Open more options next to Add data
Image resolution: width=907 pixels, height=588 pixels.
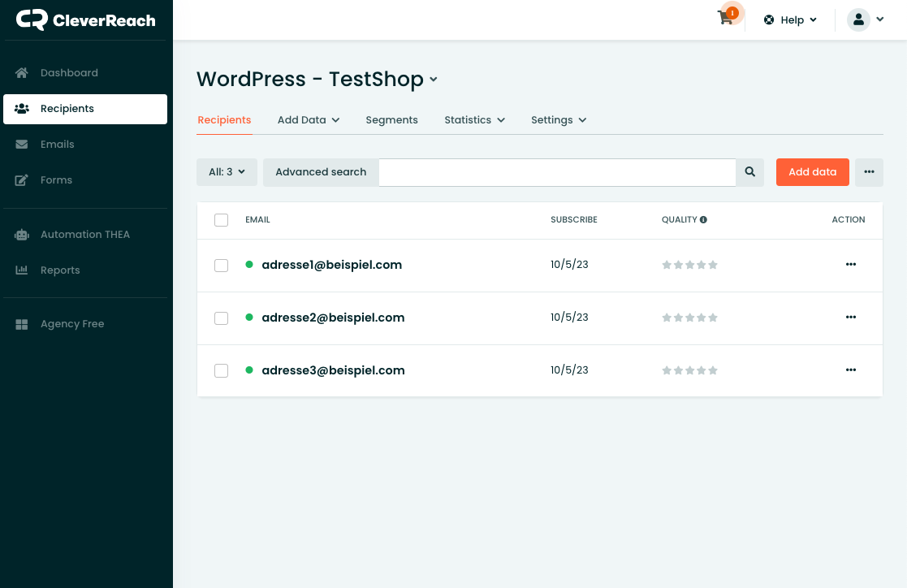869,172
